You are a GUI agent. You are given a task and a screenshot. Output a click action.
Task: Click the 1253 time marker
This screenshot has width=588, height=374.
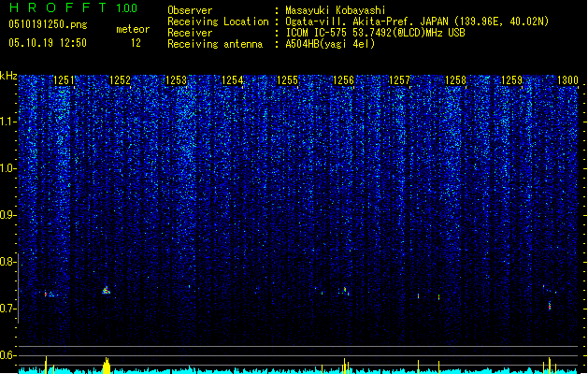(177, 80)
